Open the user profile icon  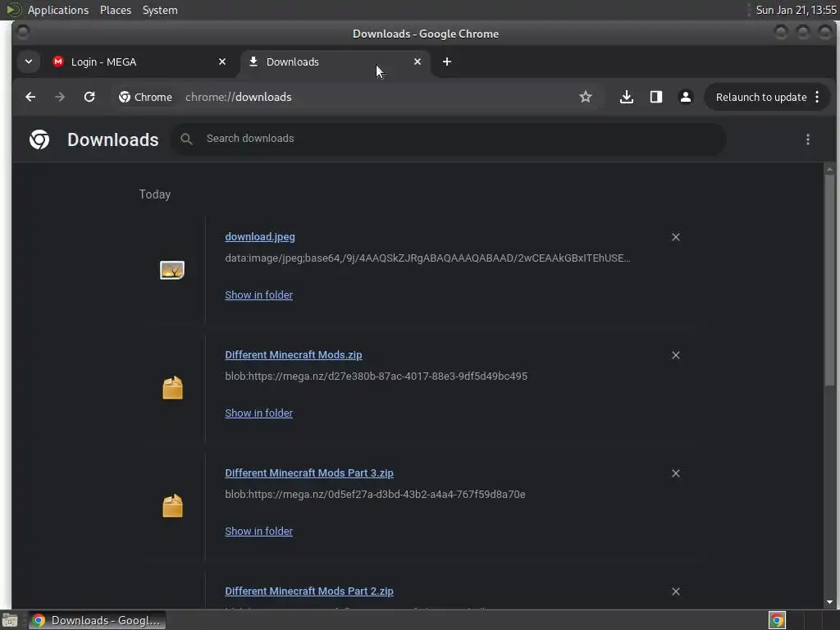pos(685,97)
